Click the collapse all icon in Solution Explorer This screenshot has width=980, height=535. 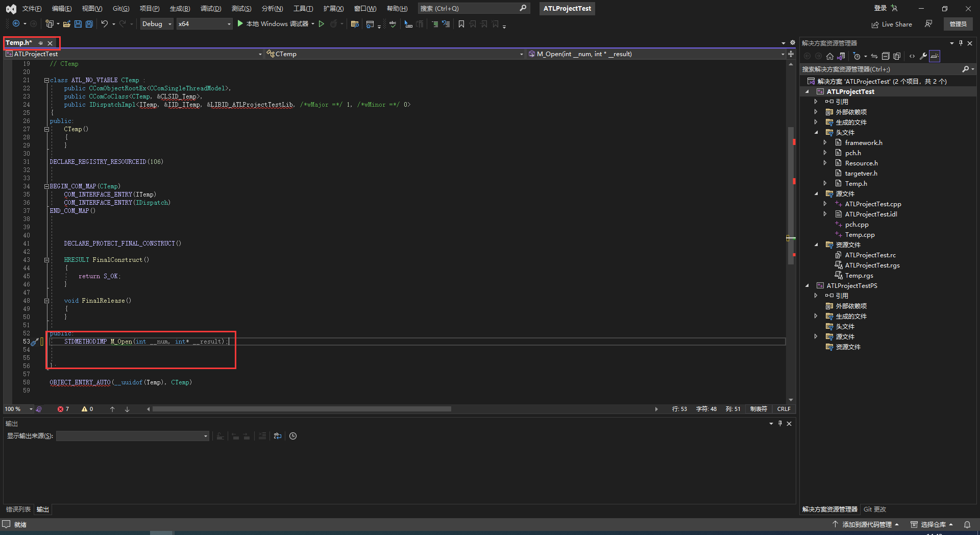point(886,56)
